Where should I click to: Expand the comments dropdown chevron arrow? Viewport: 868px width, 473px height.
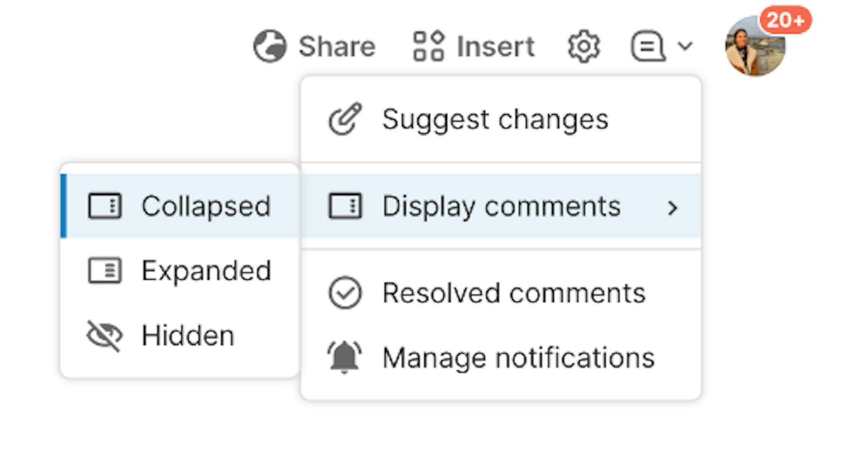pos(685,46)
